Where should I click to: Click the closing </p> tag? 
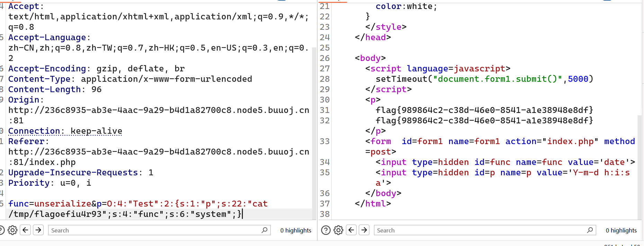[x=375, y=131]
